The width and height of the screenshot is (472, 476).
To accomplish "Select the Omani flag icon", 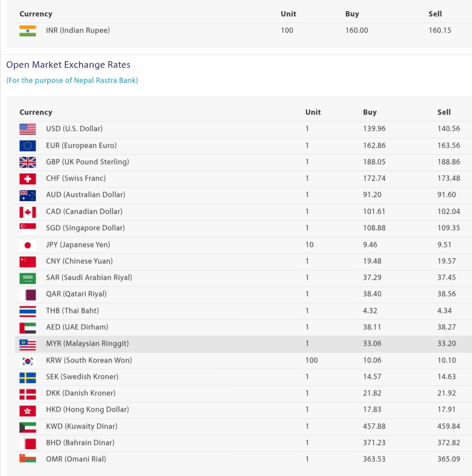I will 27,458.
